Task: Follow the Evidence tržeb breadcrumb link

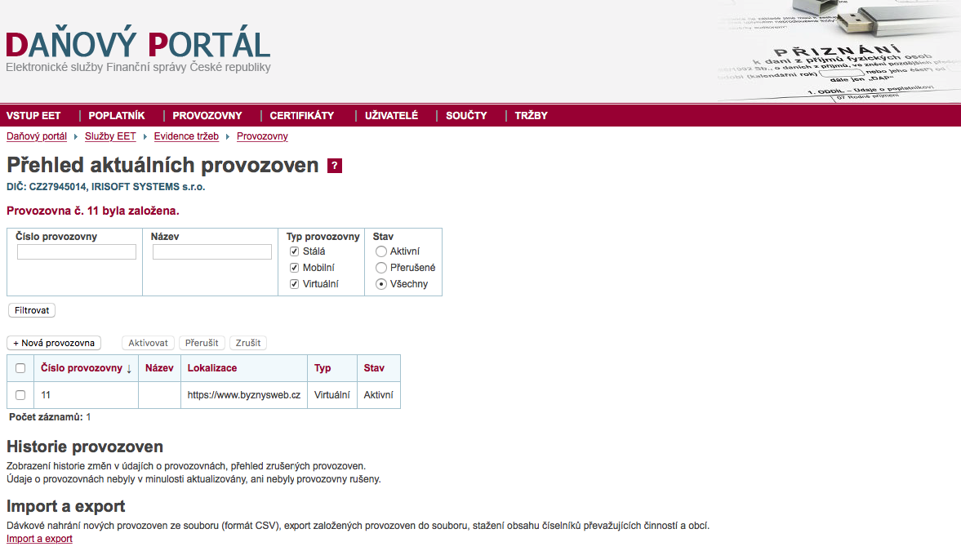Action: point(186,136)
